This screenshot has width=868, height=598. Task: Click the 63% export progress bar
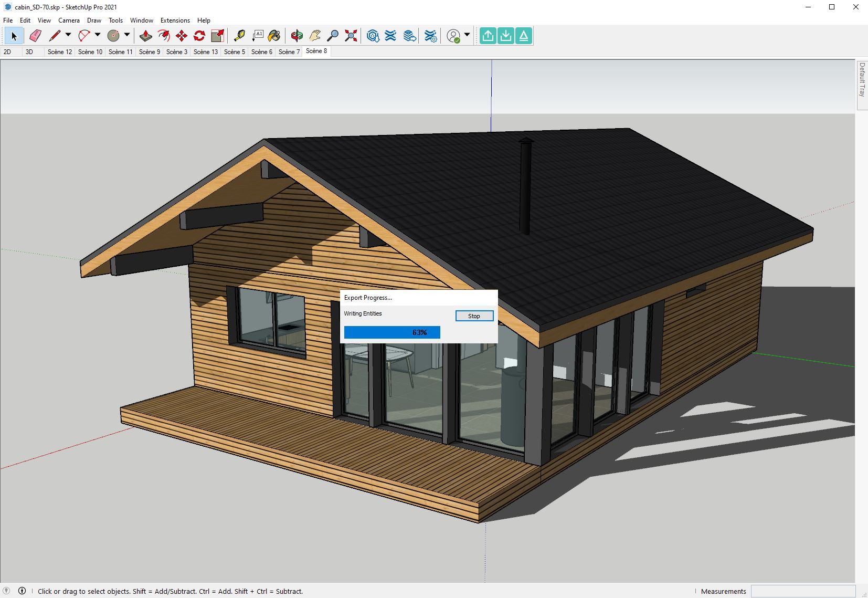point(391,332)
